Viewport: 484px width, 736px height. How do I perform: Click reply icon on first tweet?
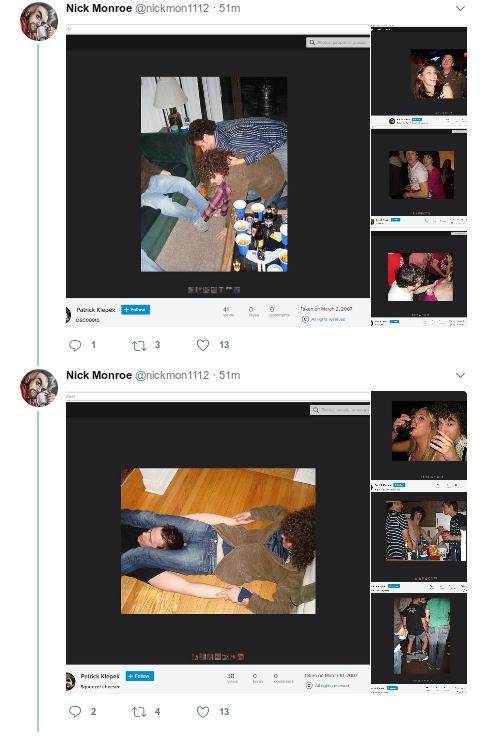75,345
